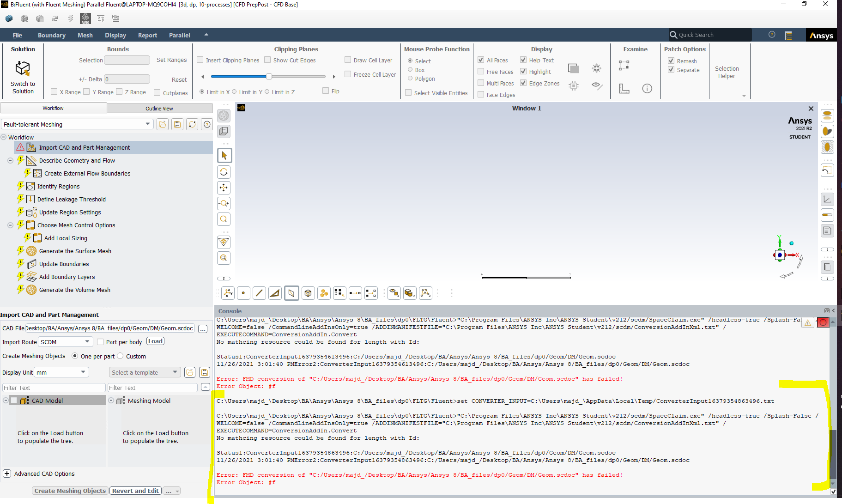Click the Switch to Solution icon

click(x=23, y=69)
